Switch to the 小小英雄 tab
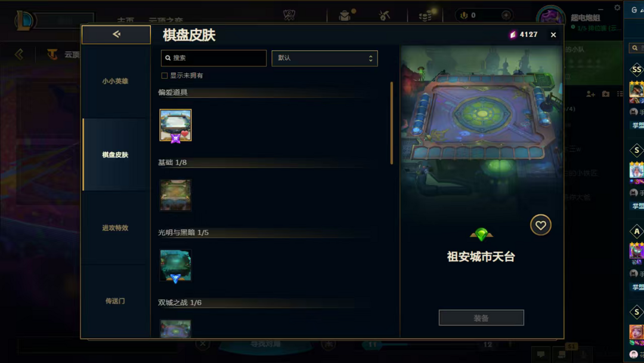Image resolution: width=644 pixels, height=363 pixels. [x=116, y=81]
